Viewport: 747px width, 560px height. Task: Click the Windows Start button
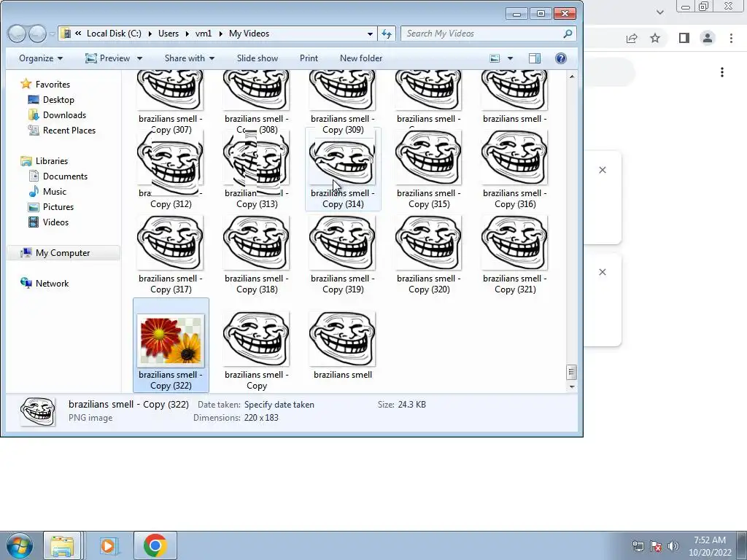(19, 545)
